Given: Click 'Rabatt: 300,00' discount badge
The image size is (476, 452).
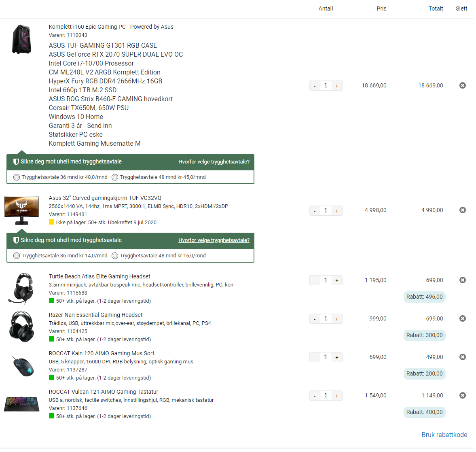Looking at the screenshot, I should click(x=424, y=335).
